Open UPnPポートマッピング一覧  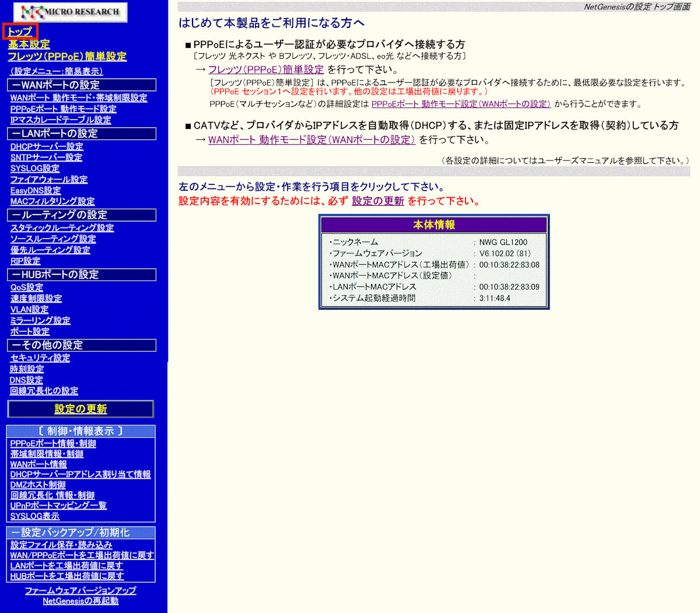point(58,506)
